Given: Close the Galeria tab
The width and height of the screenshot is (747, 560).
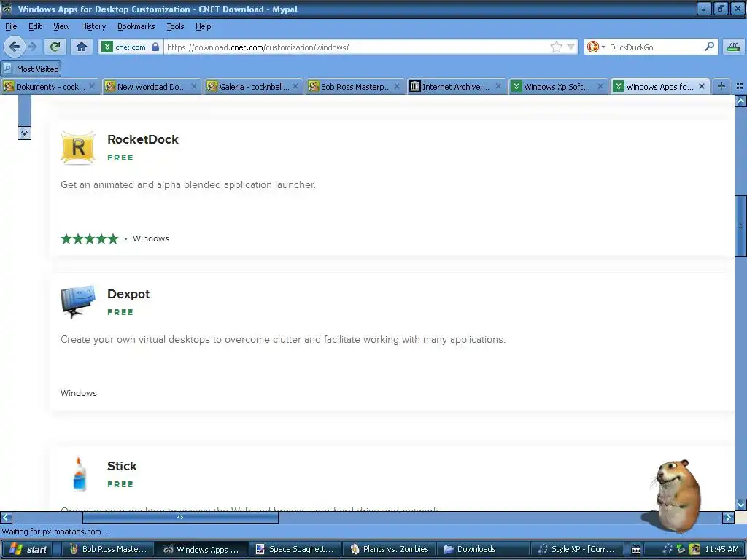Looking at the screenshot, I should point(295,86).
